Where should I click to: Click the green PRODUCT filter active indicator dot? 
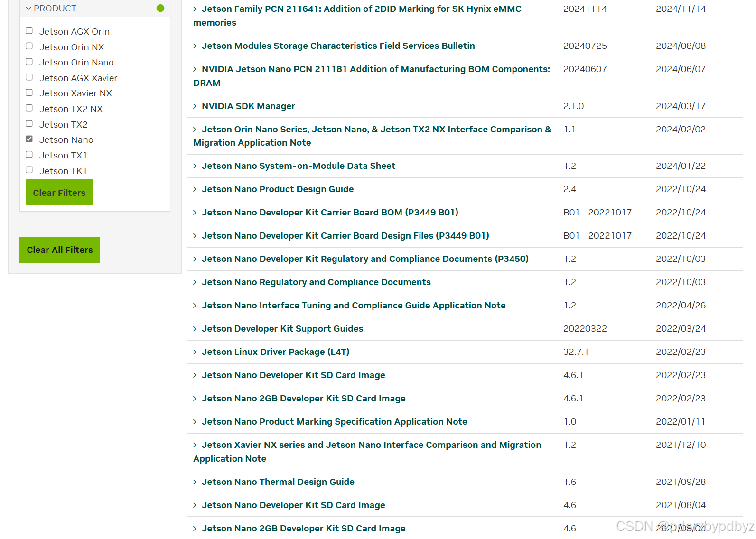pyautogui.click(x=160, y=8)
